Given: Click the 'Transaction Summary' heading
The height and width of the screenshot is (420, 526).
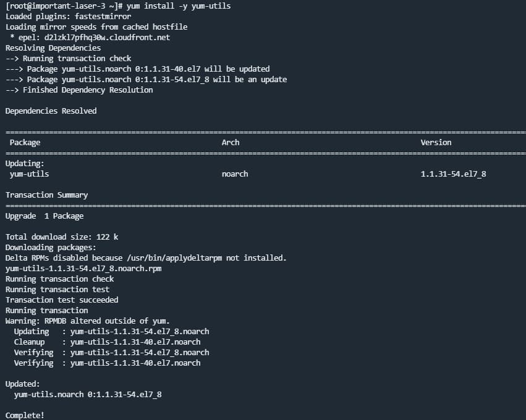Looking at the screenshot, I should (46, 195).
